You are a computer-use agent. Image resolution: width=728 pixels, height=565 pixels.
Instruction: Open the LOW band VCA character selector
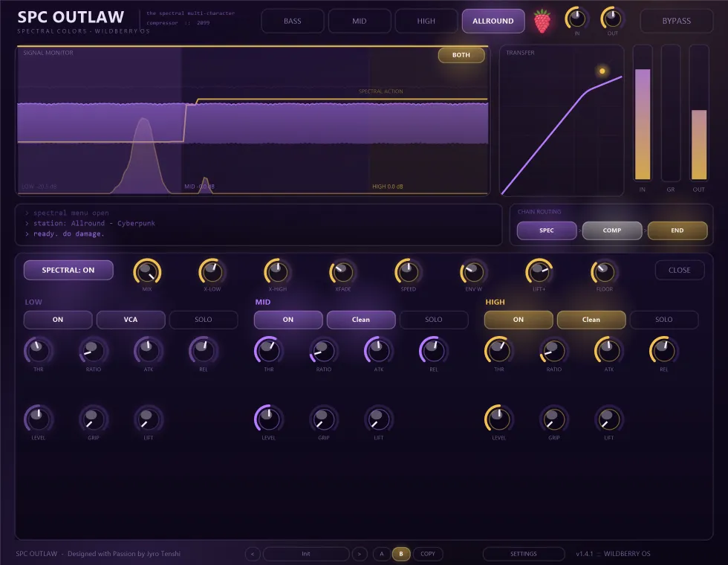coord(131,320)
